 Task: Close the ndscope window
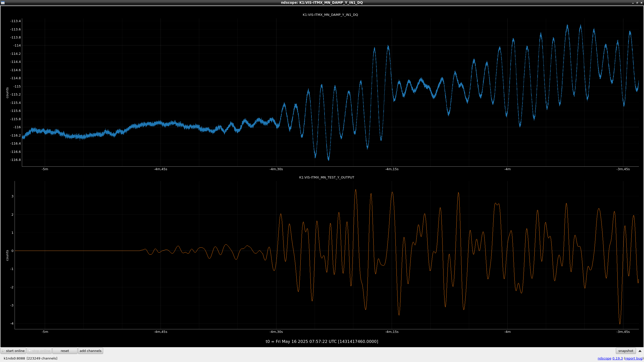coord(641,3)
